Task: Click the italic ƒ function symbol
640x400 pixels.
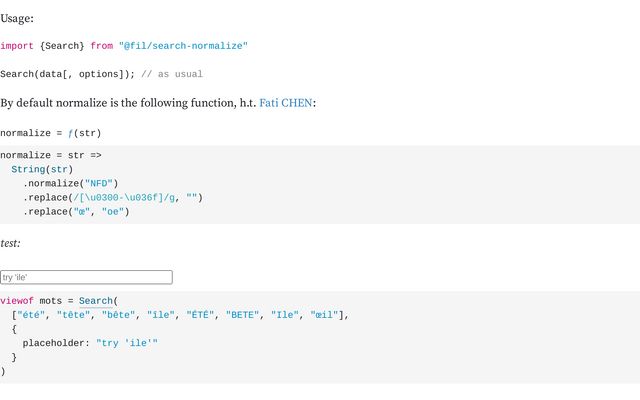Action: (70, 133)
